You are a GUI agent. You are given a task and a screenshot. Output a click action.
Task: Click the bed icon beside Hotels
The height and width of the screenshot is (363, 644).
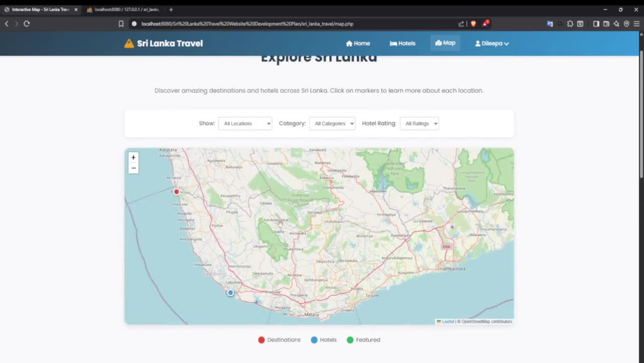[393, 43]
